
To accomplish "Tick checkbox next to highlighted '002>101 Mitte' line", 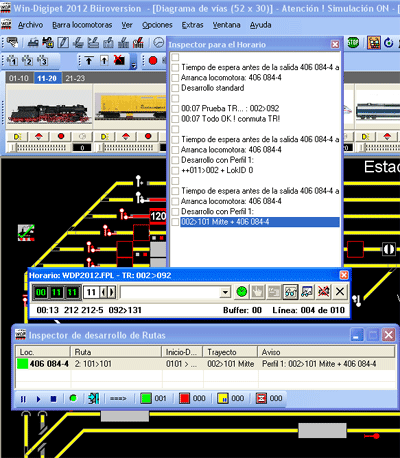I will (175, 222).
